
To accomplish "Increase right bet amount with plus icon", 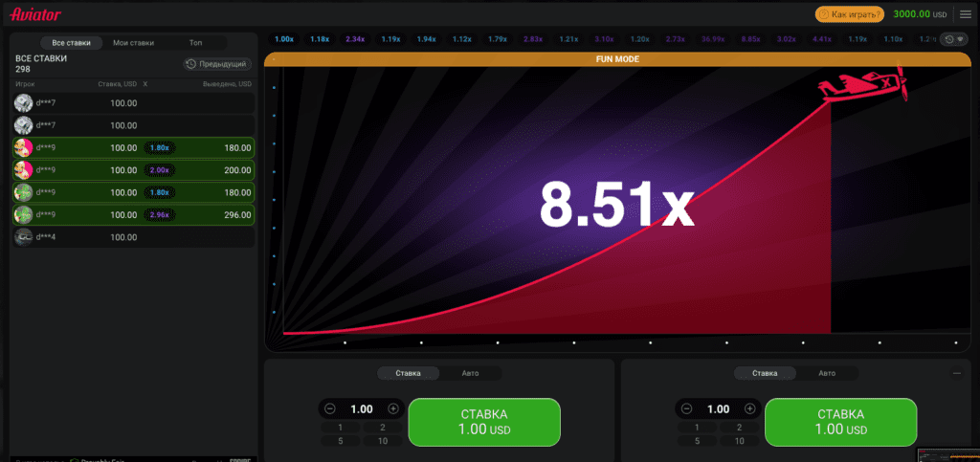I will coord(749,409).
